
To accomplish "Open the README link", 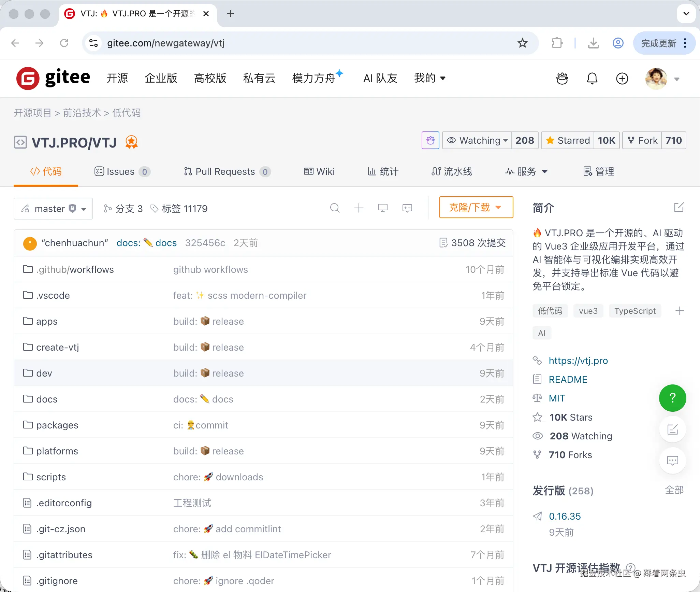I will point(568,379).
